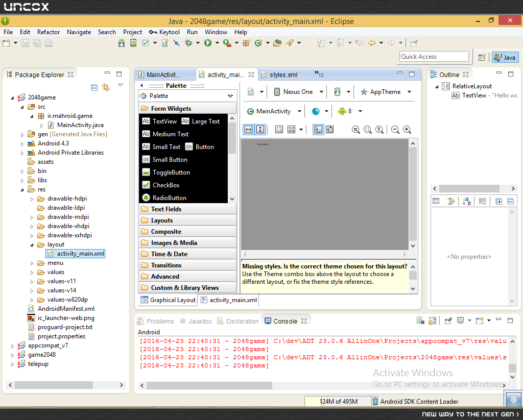Toggle Link with Editor in Package Explorer

(106, 87)
